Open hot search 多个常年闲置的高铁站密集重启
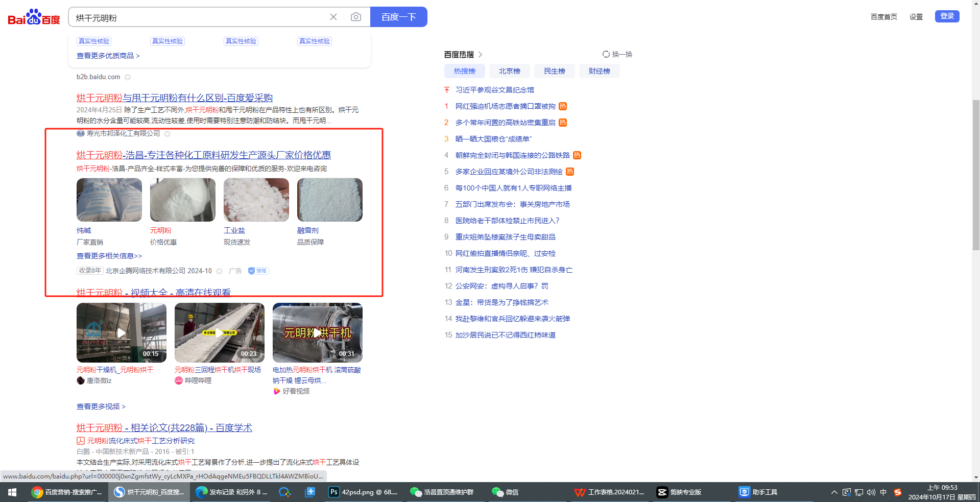Screen dimensions: 980x502 (x=506, y=123)
